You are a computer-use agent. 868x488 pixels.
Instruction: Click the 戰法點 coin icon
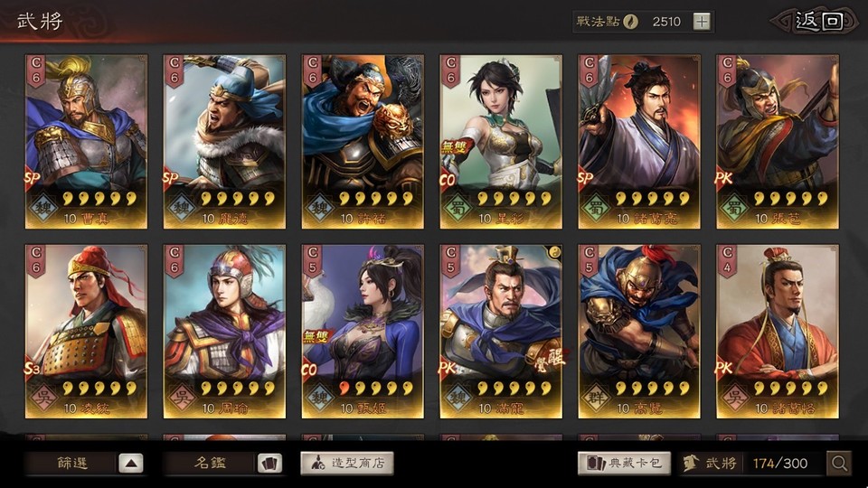[x=630, y=22]
